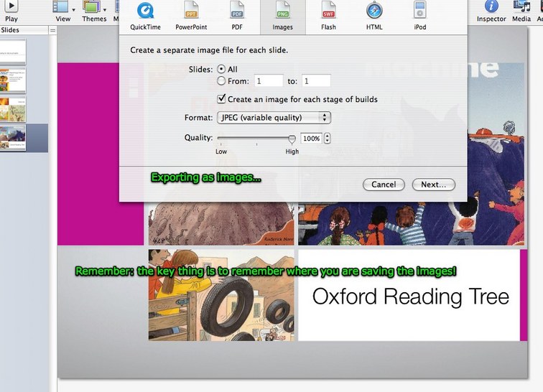Viewport: 543px width, 392px height.
Task: Choose the HTML export icon
Action: [x=374, y=11]
